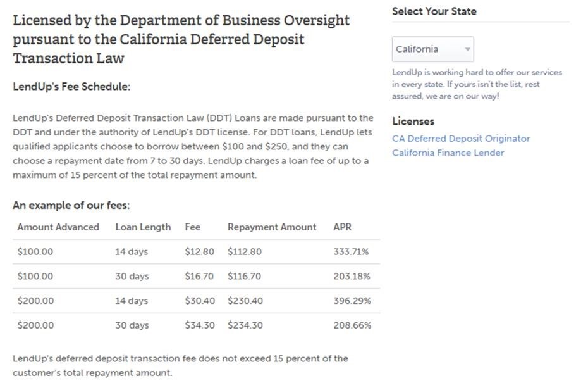Viewport: 588px width, 383px height.
Task: Click the APR column header
Action: 343,227
